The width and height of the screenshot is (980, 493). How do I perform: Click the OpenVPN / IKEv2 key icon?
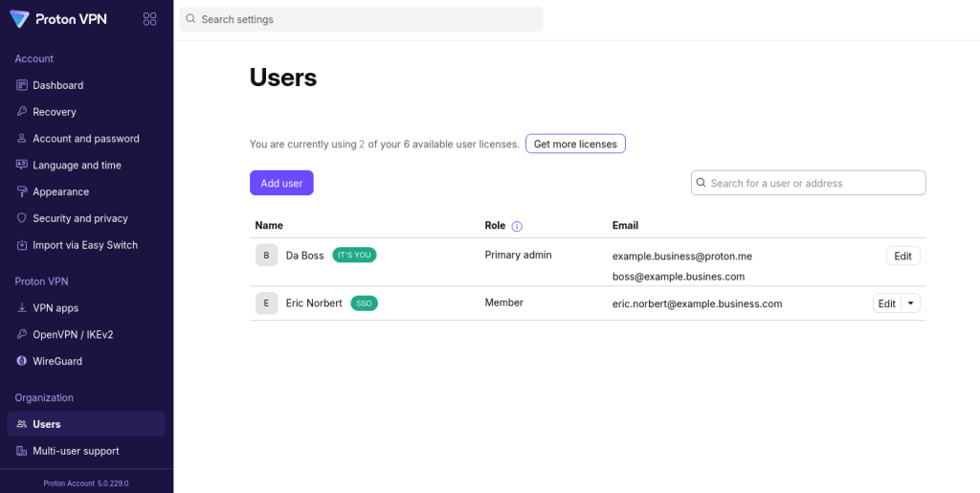(22, 334)
